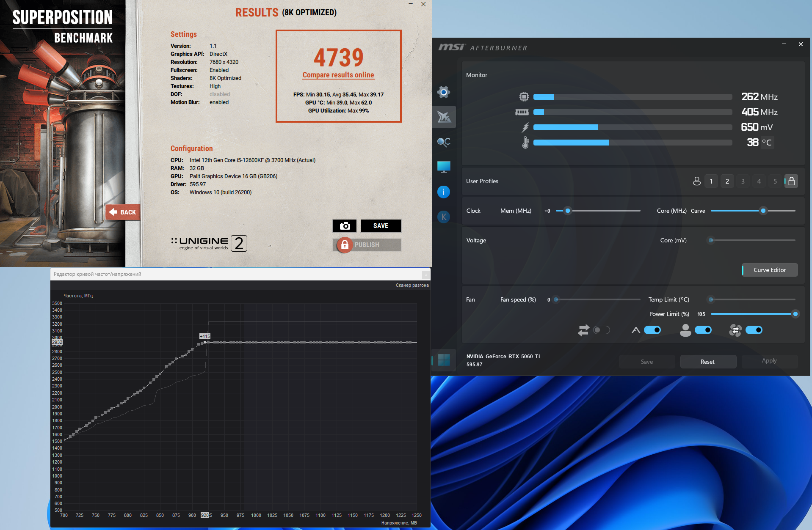The height and width of the screenshot is (530, 812).
Task: Open the hardware monitor screen icon
Action: [x=444, y=167]
